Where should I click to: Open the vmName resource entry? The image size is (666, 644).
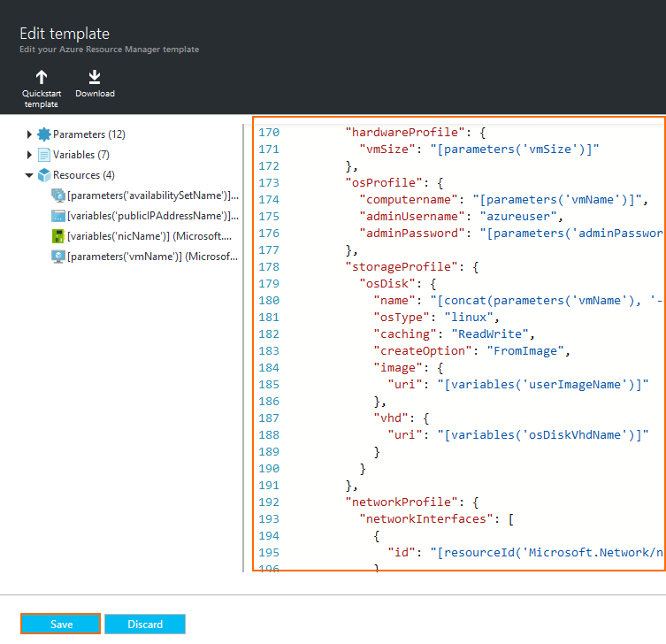152,257
